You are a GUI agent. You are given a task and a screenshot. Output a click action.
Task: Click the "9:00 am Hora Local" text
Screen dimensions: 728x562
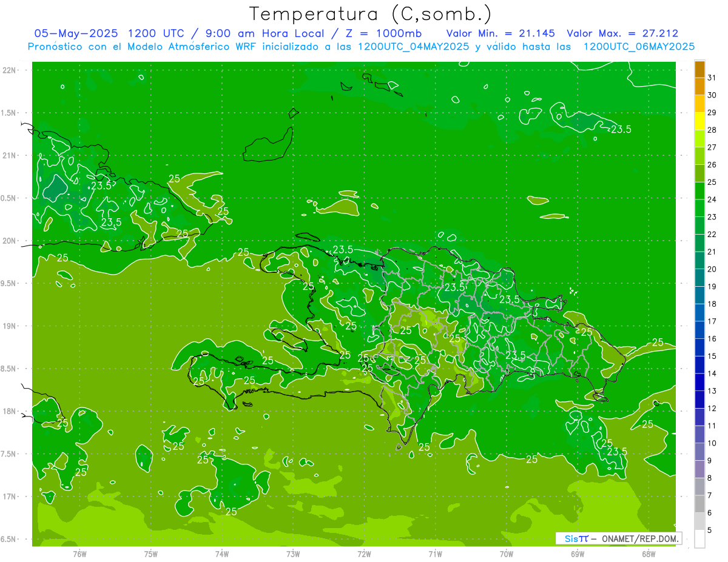click(x=263, y=33)
